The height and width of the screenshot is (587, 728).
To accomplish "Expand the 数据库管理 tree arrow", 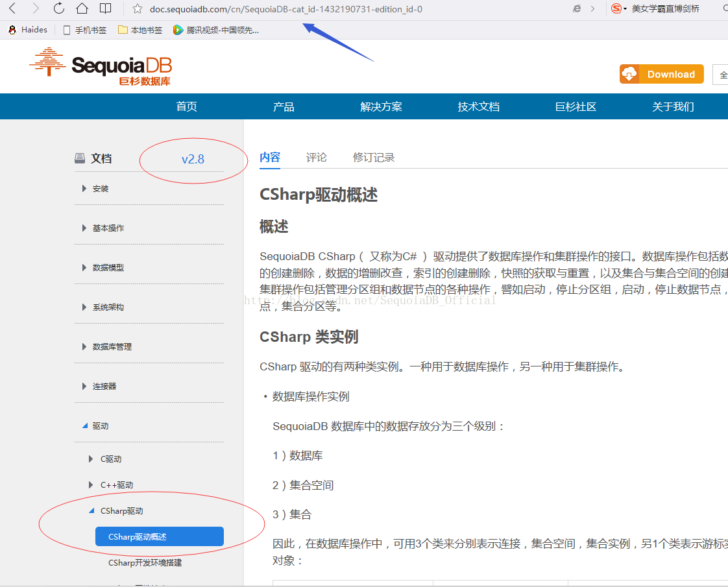I will pyautogui.click(x=84, y=346).
